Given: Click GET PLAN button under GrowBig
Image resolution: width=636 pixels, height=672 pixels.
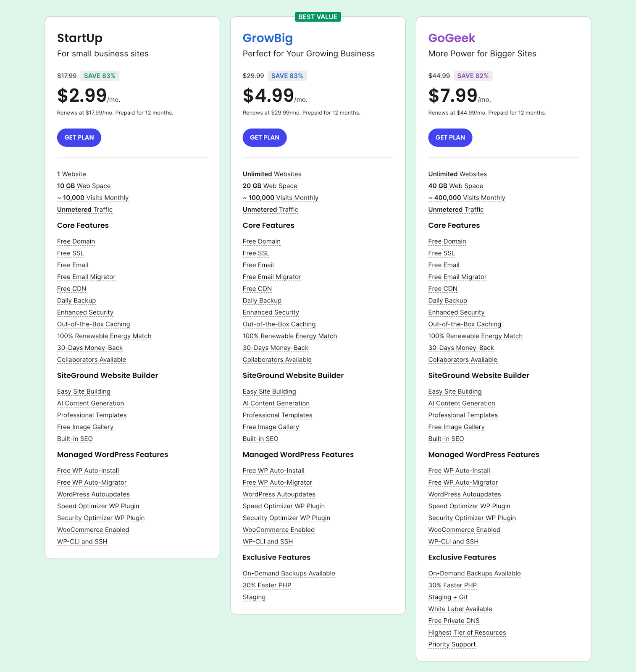Looking at the screenshot, I should pos(265,137).
